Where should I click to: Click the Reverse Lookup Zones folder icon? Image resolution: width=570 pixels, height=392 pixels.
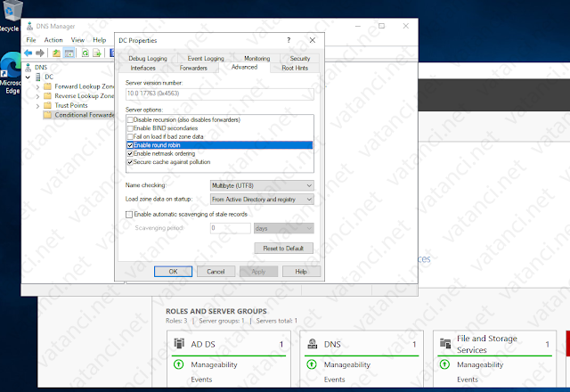[x=47, y=95]
